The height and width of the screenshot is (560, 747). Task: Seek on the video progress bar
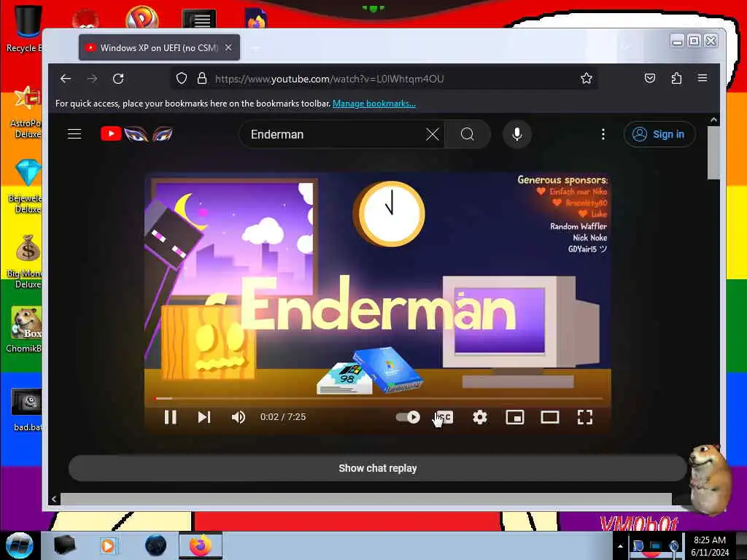pos(378,398)
